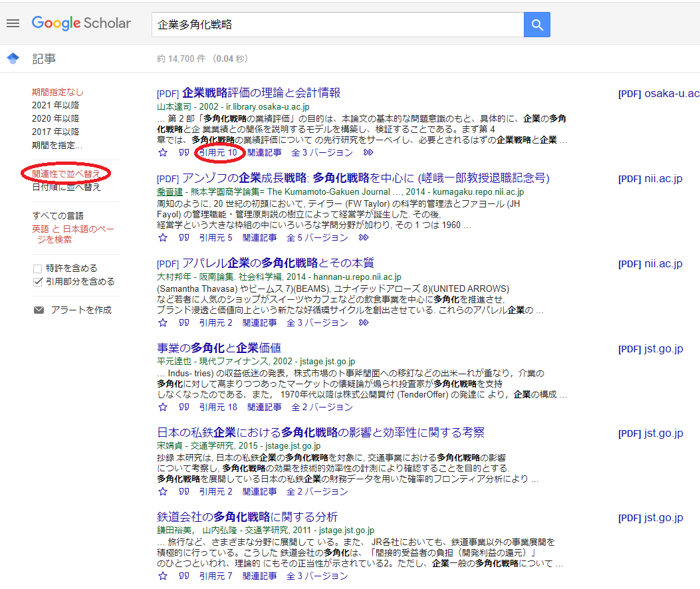Select すべての言語 language option
The image size is (700, 589).
(58, 215)
